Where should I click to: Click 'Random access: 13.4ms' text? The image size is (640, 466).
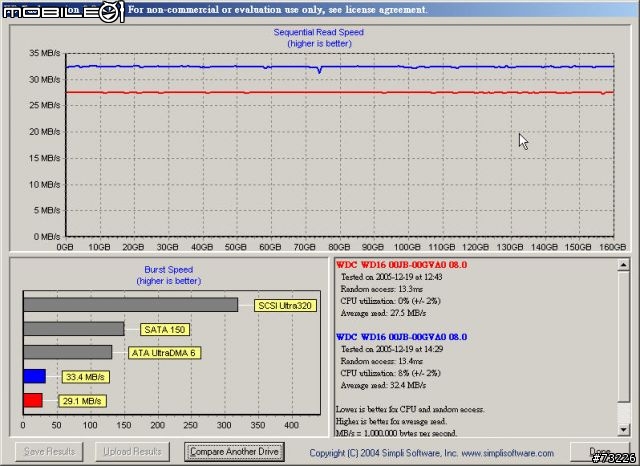(x=382, y=361)
